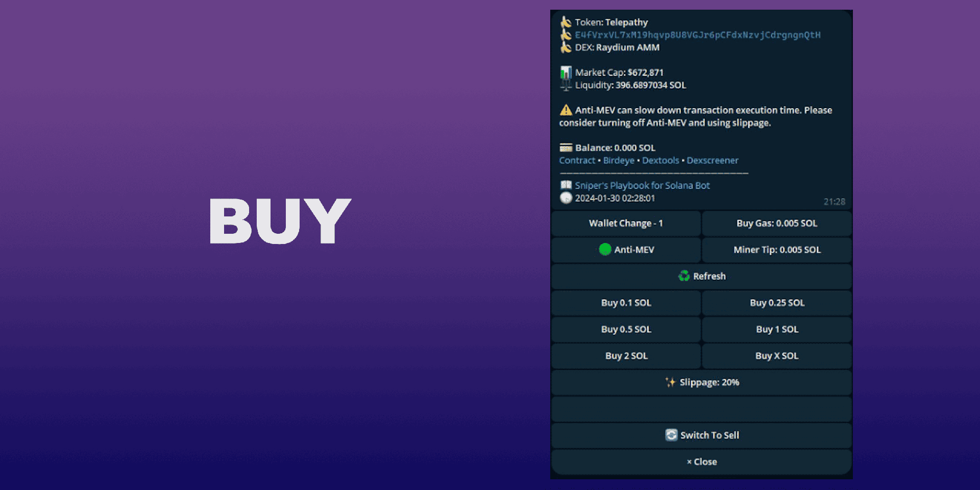Screen dimensions: 980x490
Task: Click the warning triangle icon
Action: (x=566, y=110)
